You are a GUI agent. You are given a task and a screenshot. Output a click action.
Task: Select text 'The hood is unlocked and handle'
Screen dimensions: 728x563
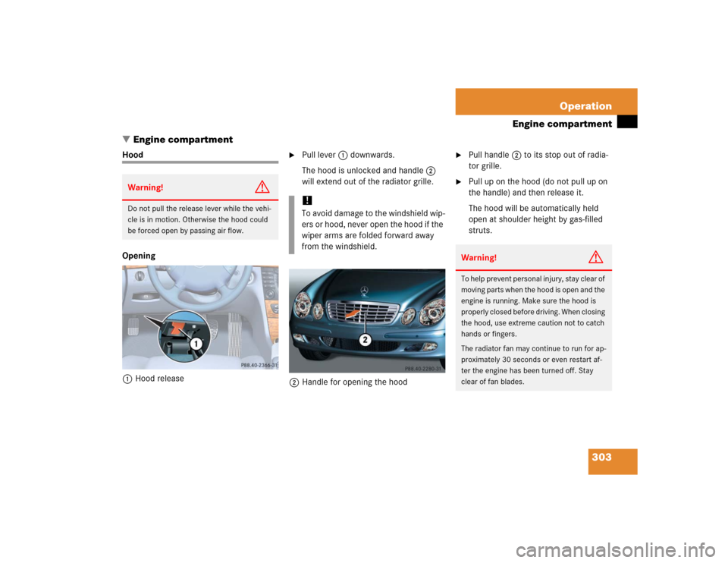tap(362, 171)
